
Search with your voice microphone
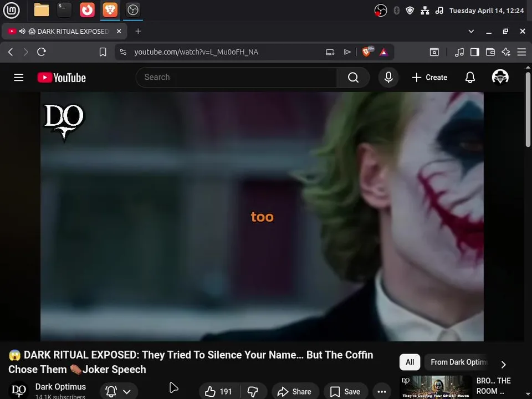[x=388, y=78]
